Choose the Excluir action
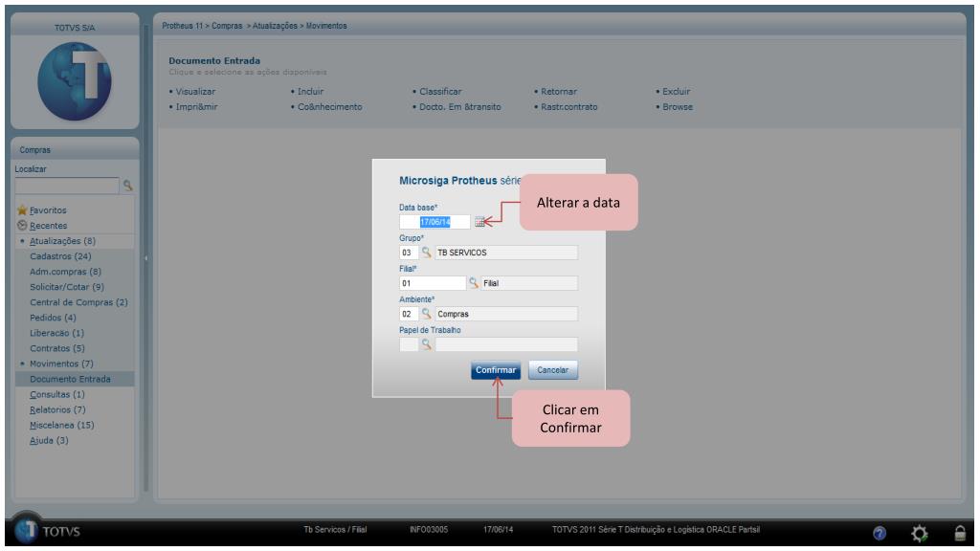Image resolution: width=980 pixels, height=551 pixels. [x=677, y=91]
